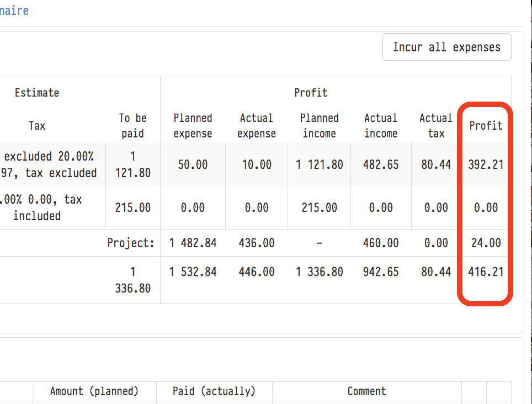Click the Amount (planned) column header
The height and width of the screenshot is (404, 532).
click(x=94, y=391)
